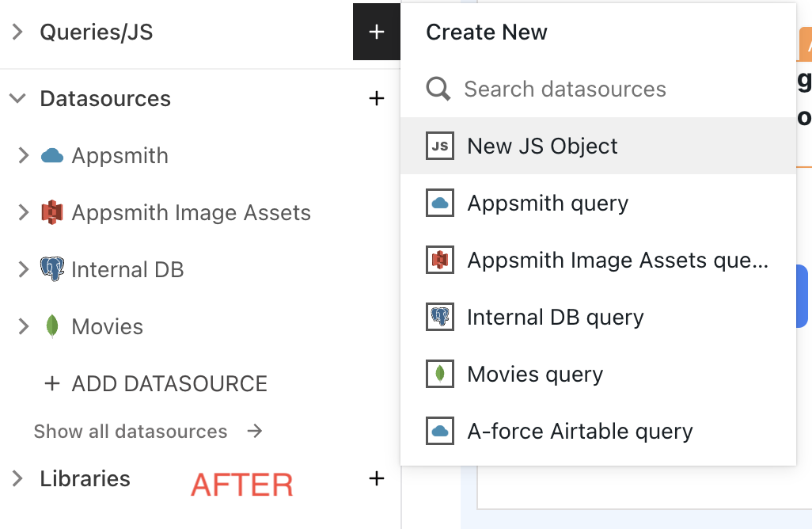
Task: Choose Appsmith query in Create New menu
Action: pos(548,203)
